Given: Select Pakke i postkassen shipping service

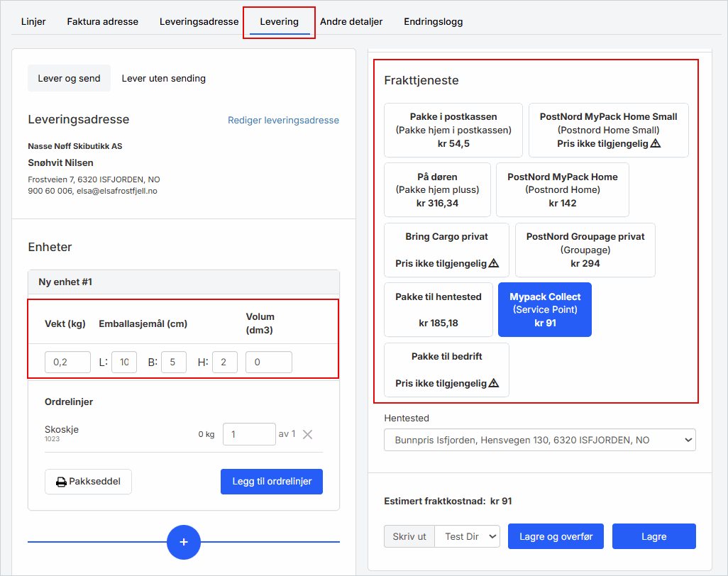Looking at the screenshot, I should (453, 130).
